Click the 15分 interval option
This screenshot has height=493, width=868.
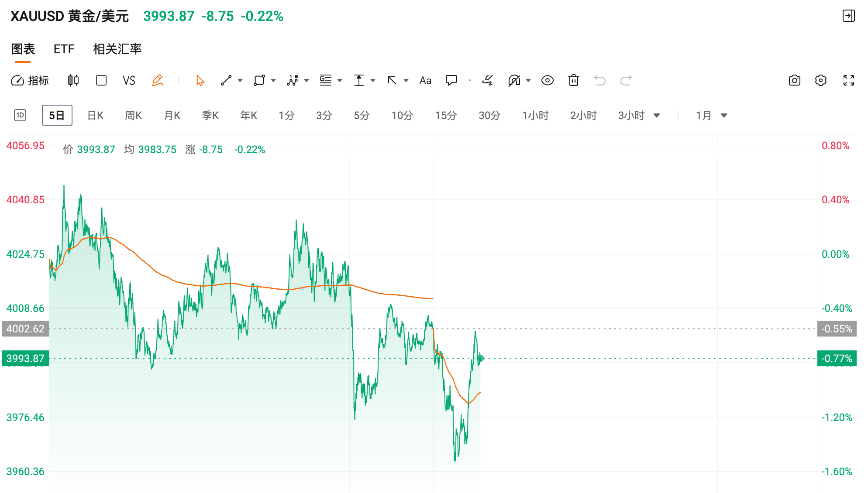(445, 115)
